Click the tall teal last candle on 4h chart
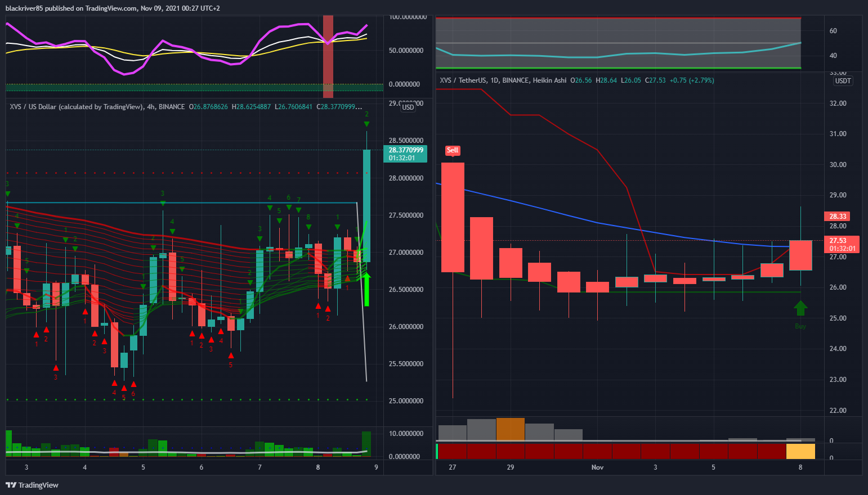This screenshot has height=495, width=868. [x=366, y=205]
